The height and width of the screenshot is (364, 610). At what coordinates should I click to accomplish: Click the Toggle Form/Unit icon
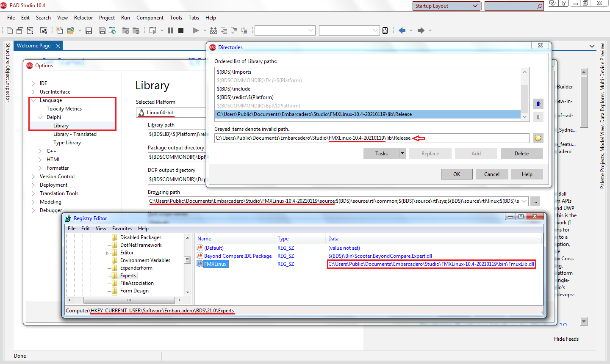click(x=30, y=30)
